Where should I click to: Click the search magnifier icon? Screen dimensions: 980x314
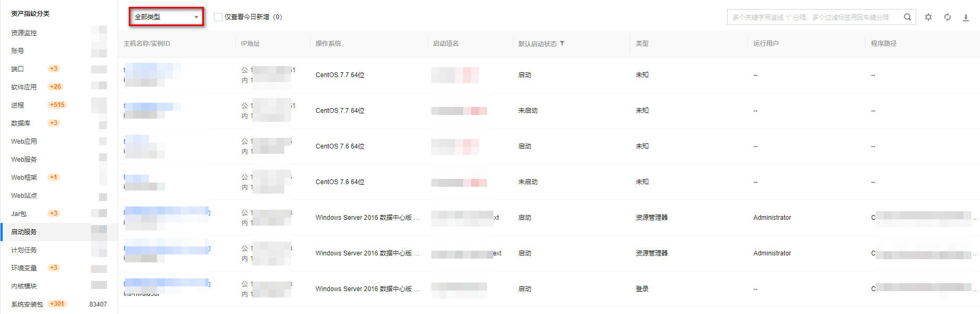tap(908, 17)
